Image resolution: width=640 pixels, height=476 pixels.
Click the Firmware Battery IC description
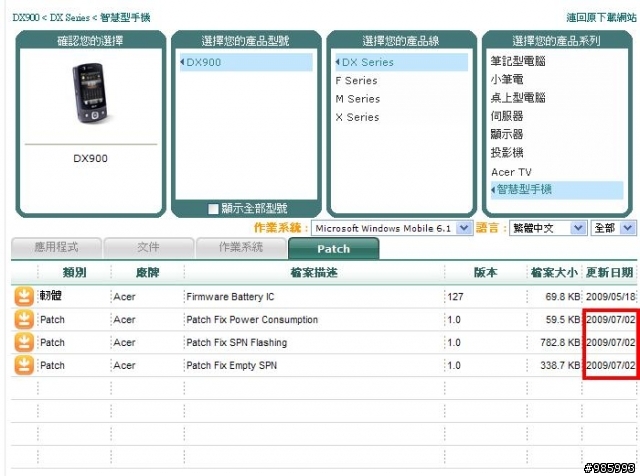point(230,297)
